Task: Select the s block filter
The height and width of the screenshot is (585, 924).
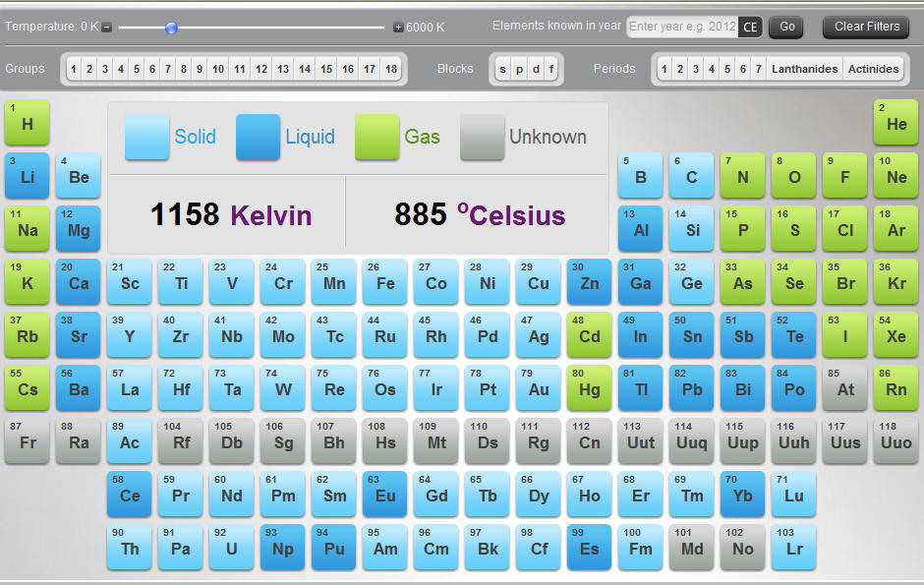Action: pos(502,69)
